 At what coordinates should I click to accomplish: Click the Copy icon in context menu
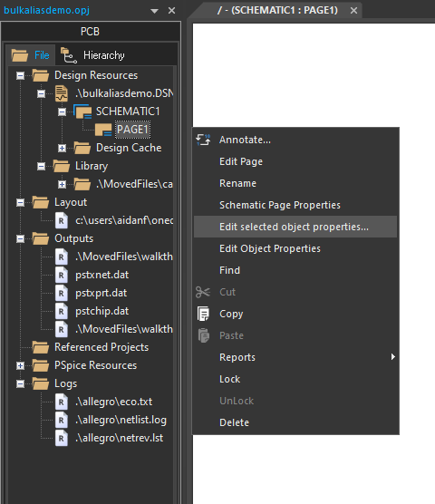(x=203, y=314)
